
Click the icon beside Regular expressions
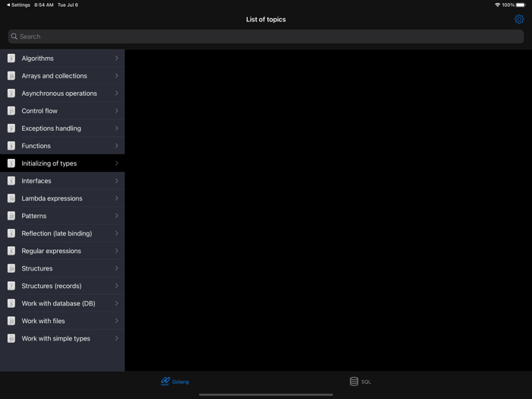11,251
